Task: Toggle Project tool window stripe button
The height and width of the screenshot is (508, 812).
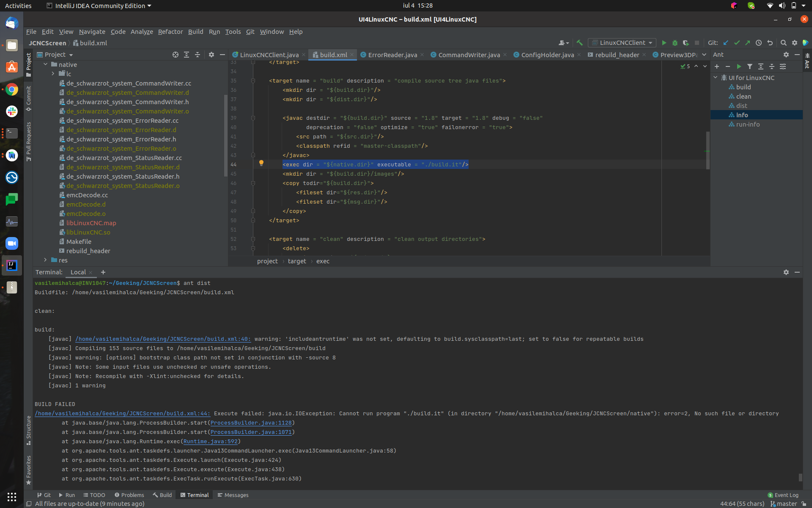Action: 28,64
